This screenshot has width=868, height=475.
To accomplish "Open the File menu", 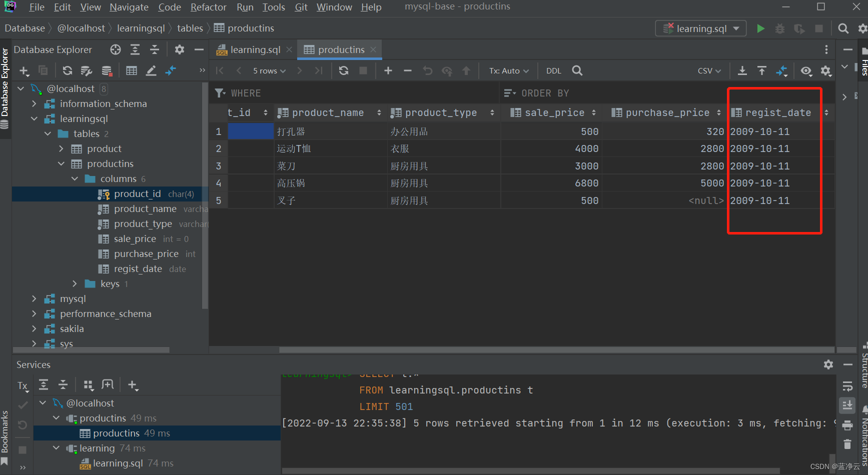I will point(37,7).
